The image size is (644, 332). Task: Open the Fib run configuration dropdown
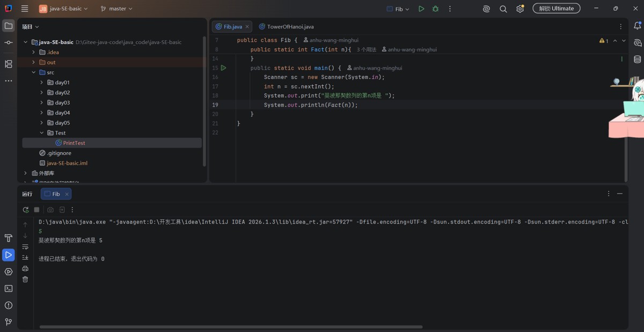(x=398, y=9)
